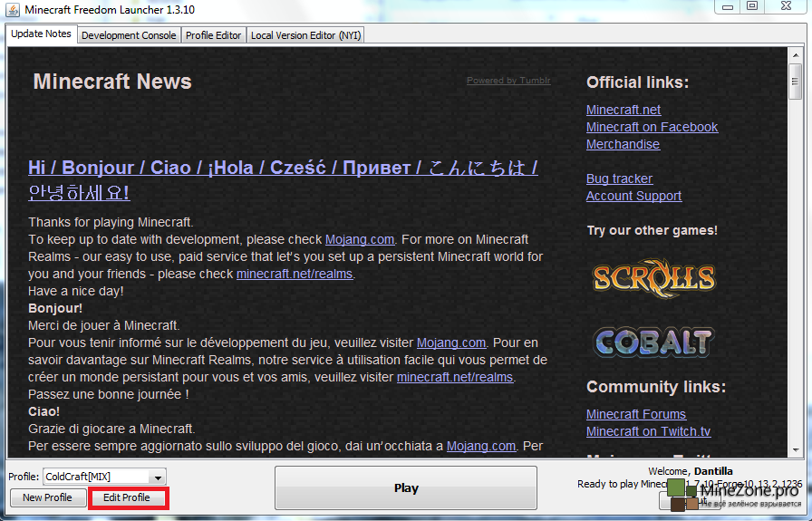Screen dimensions: 812x521
Task: Select the Update Notes tab
Action: tap(41, 34)
